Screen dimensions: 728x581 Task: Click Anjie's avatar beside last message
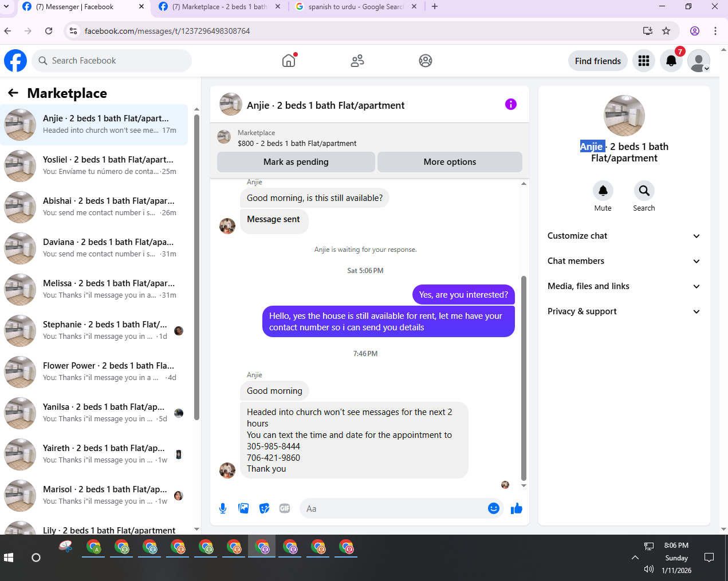pos(227,471)
